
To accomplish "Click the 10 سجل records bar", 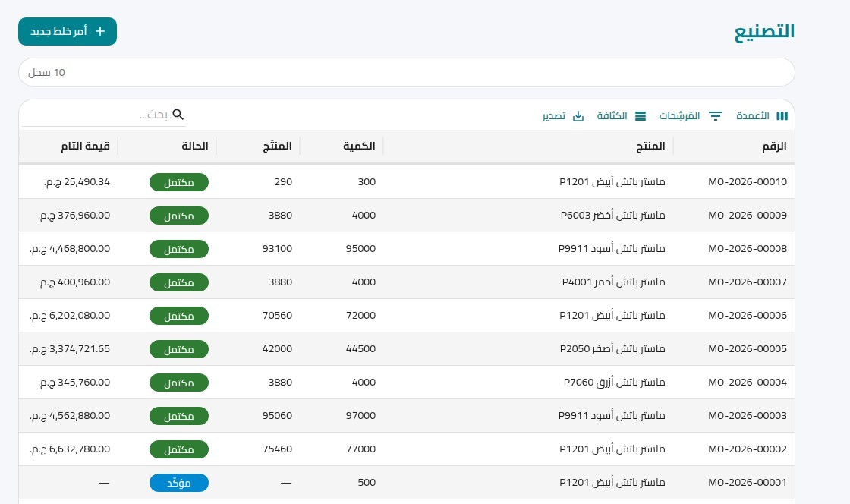I will pos(407,72).
